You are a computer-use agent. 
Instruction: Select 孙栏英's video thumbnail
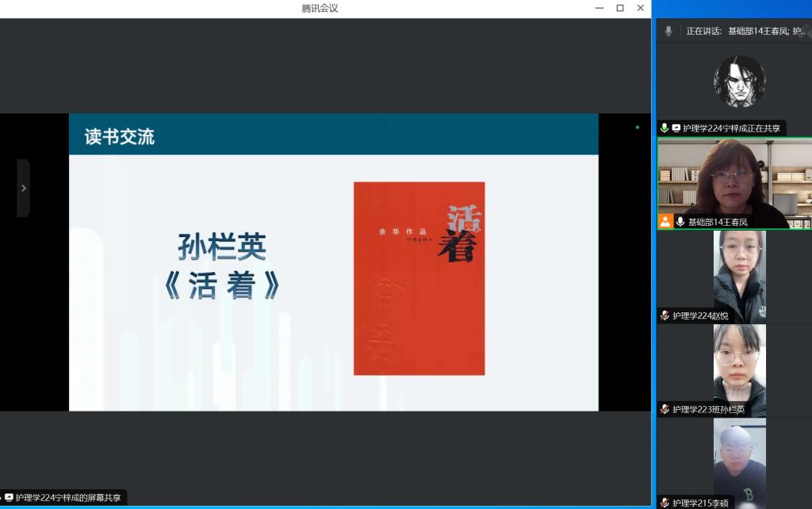pyautogui.click(x=739, y=367)
